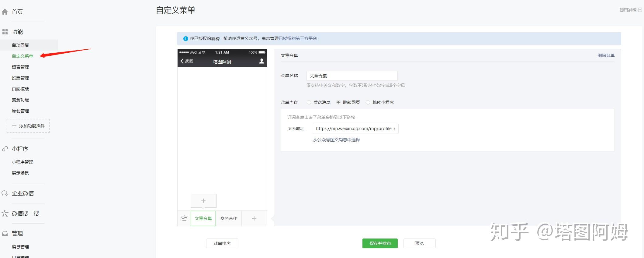Image resolution: width=644 pixels, height=258 pixels.
Task: Open 首页 in the sidebar
Action: [x=17, y=12]
